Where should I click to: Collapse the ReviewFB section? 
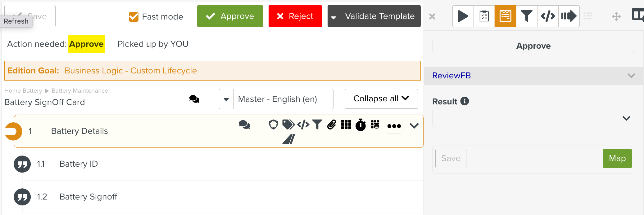631,75
